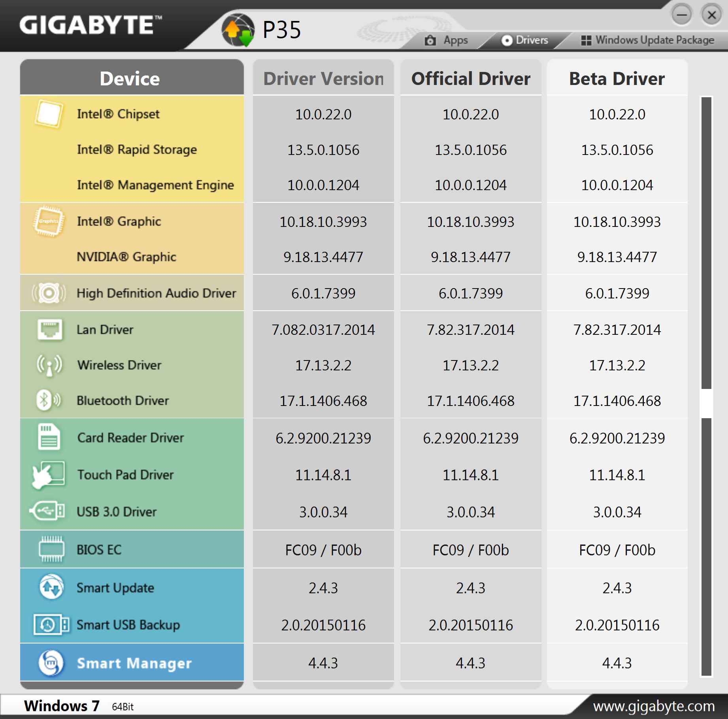Select the Intel® Rapid Storage label

pos(137,149)
